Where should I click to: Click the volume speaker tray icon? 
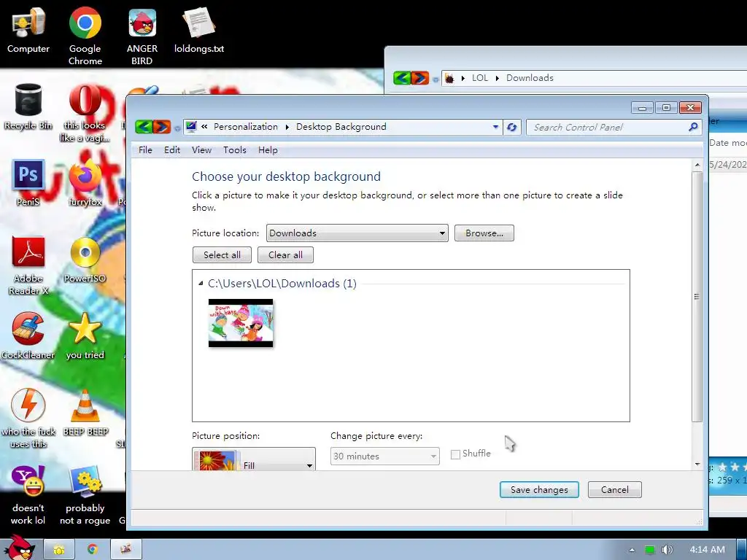coord(667,550)
